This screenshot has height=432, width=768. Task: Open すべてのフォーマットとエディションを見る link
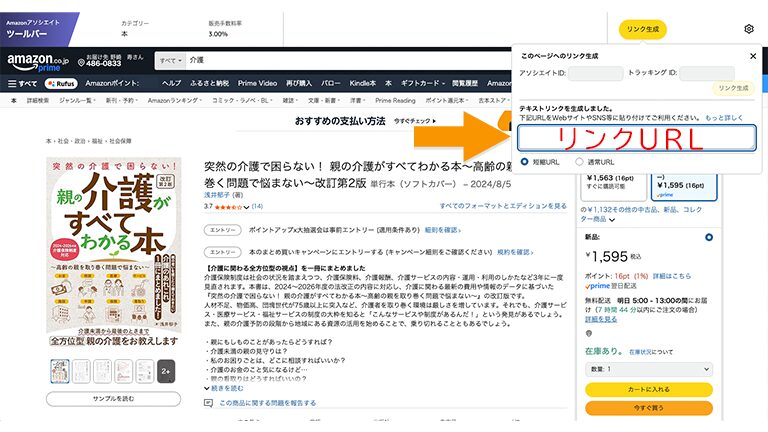503,206
